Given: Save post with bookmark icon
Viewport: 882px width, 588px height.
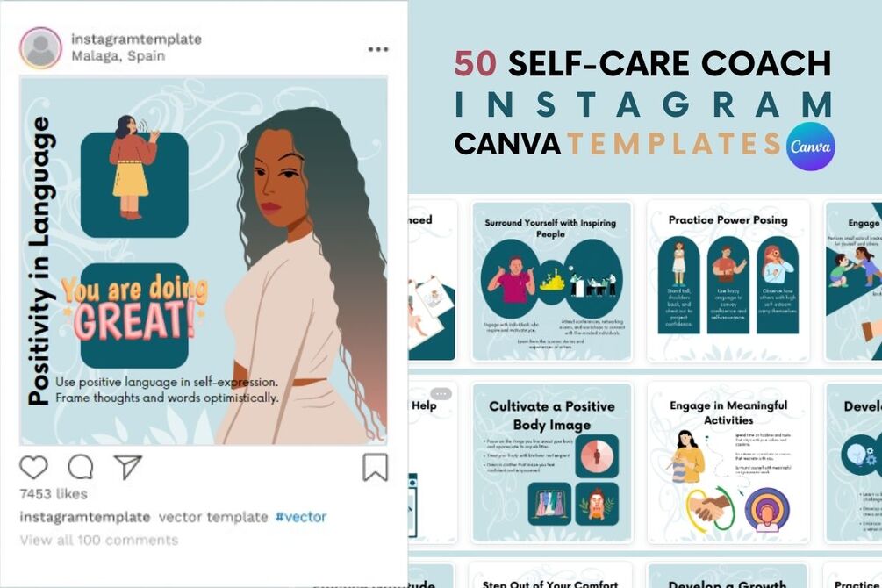Looking at the screenshot, I should pyautogui.click(x=376, y=467).
